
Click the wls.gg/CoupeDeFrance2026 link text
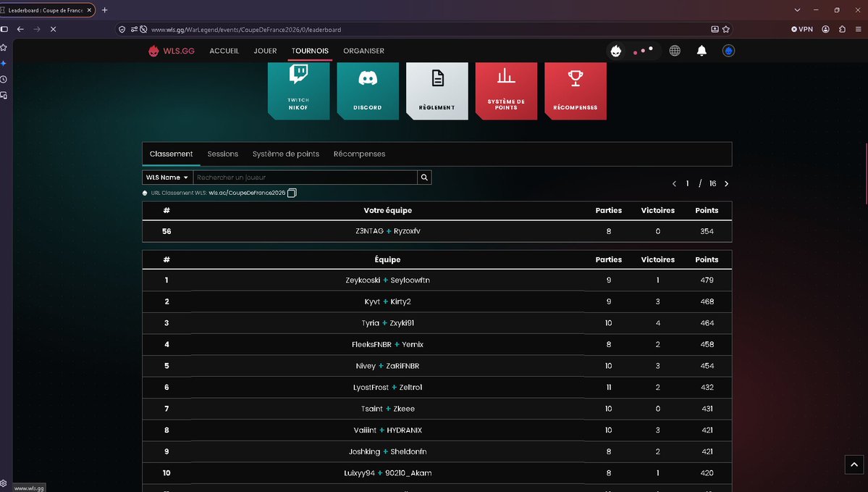pyautogui.click(x=247, y=193)
